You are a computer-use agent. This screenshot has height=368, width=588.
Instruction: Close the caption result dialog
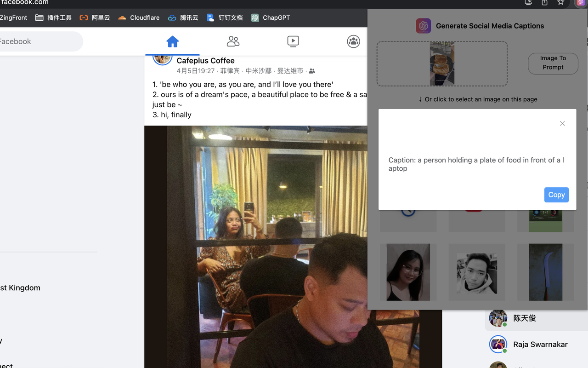(x=562, y=123)
